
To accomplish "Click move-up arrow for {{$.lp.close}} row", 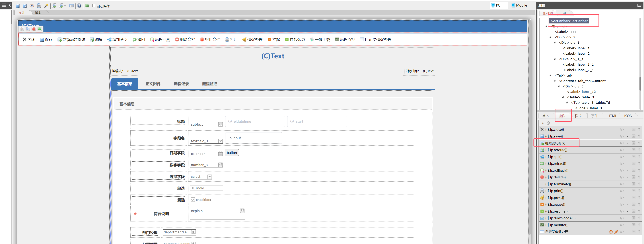I will (639, 129).
